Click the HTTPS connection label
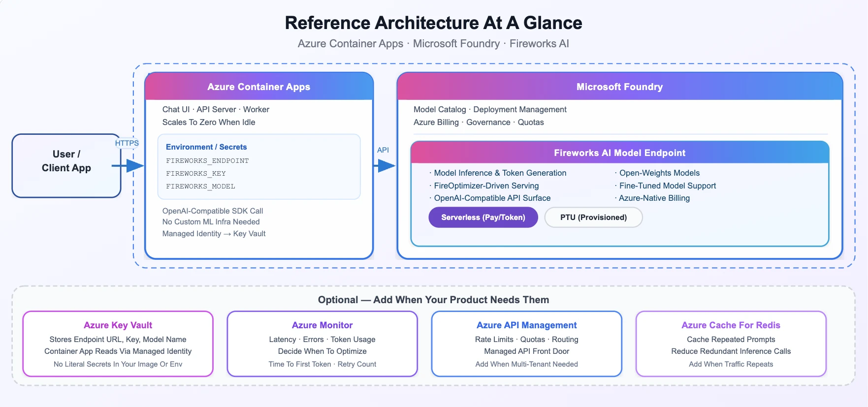Image resolution: width=868 pixels, height=407 pixels. coord(127,143)
